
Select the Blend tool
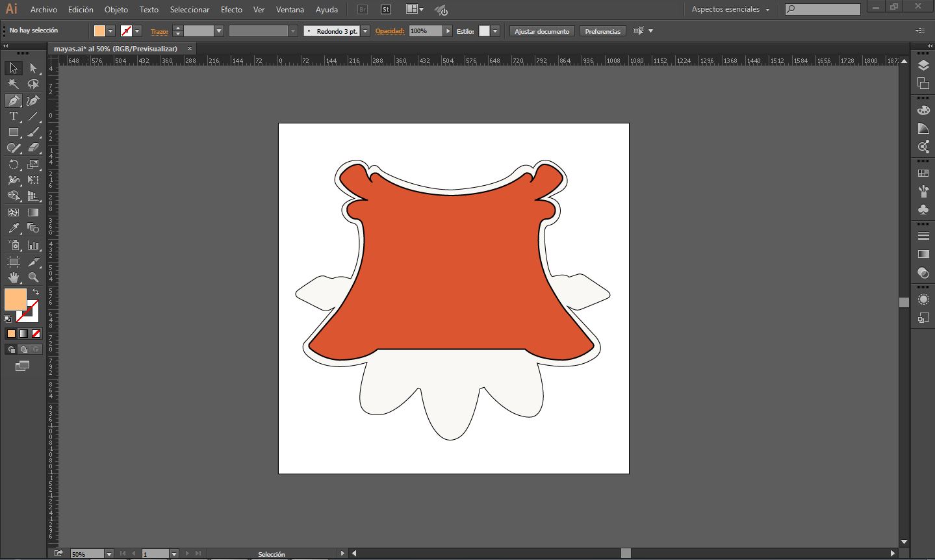point(33,228)
